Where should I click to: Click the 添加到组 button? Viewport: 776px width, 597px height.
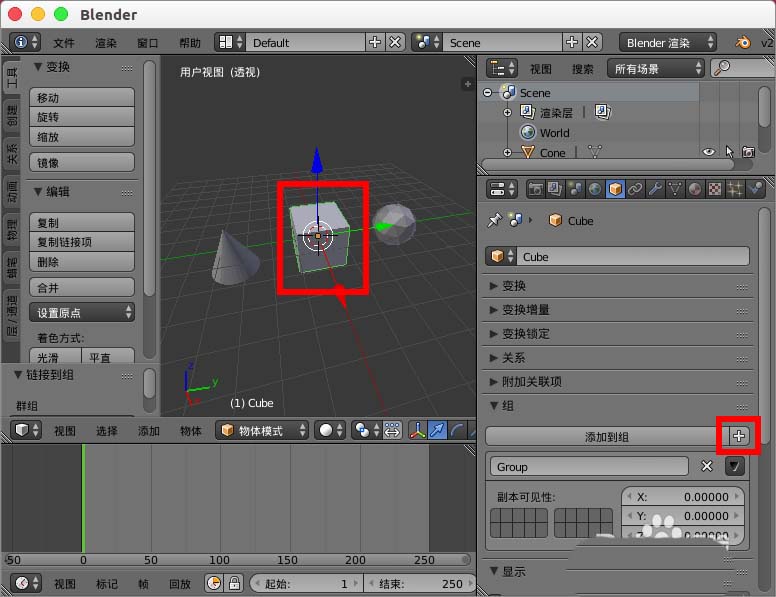click(x=607, y=436)
